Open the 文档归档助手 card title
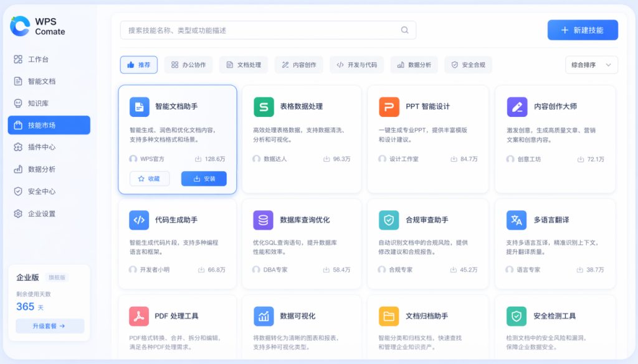This screenshot has height=364, width=638. point(427,316)
